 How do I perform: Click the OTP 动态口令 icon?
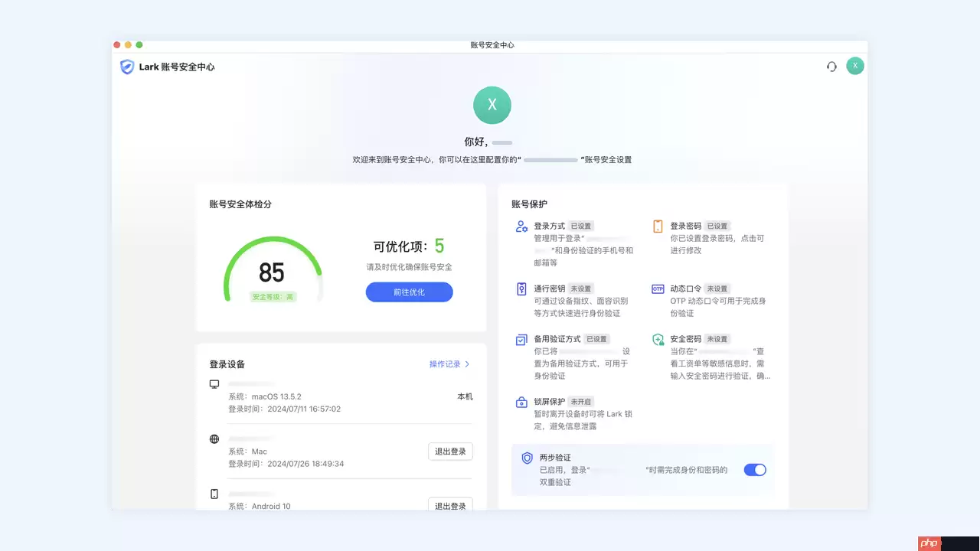tap(658, 289)
